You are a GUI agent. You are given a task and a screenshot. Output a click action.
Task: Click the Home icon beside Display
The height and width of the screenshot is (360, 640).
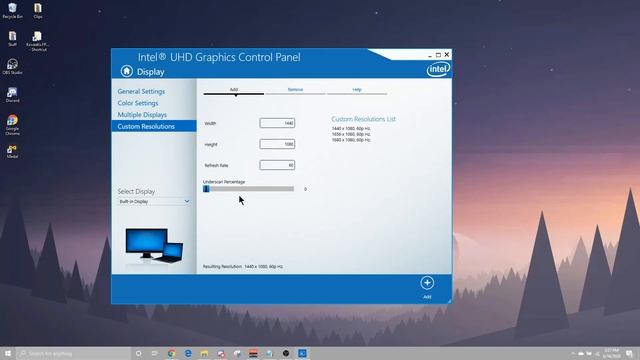[127, 71]
